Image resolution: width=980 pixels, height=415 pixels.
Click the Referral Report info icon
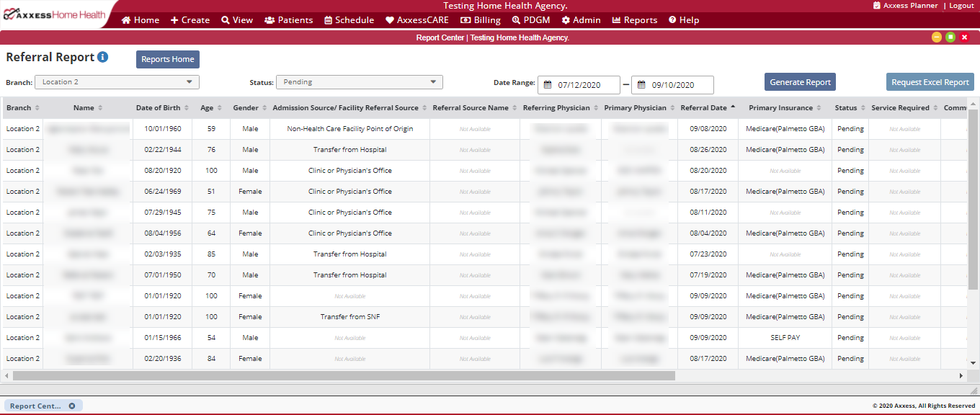[x=103, y=57]
